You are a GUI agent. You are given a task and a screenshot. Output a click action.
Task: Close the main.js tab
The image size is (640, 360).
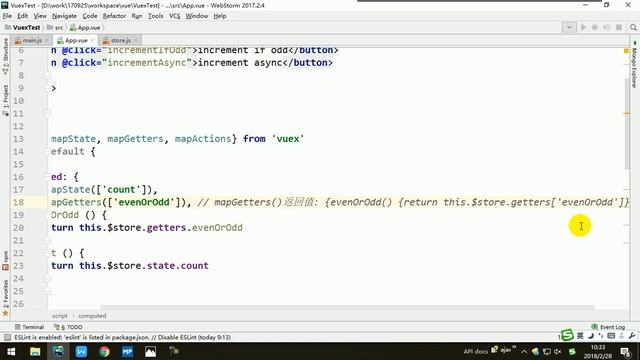point(47,40)
